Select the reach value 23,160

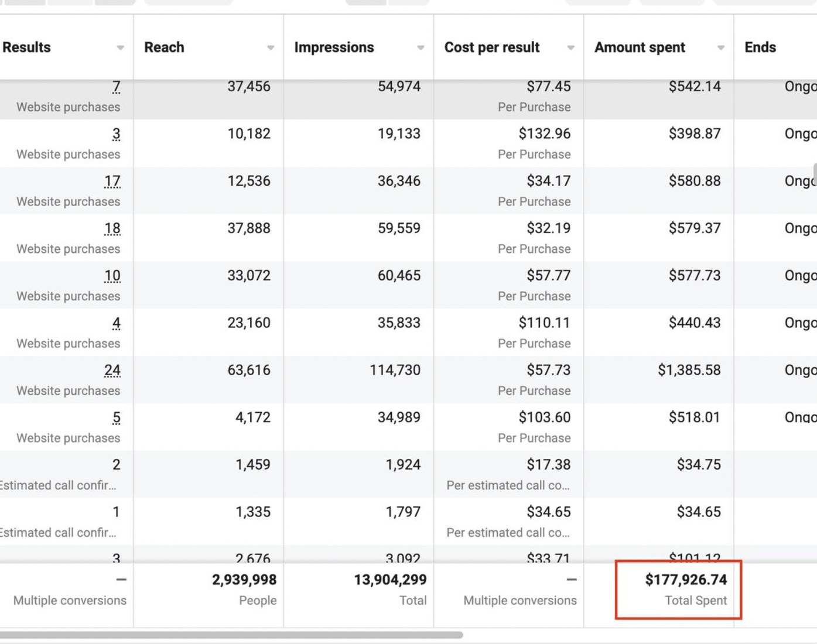(249, 323)
